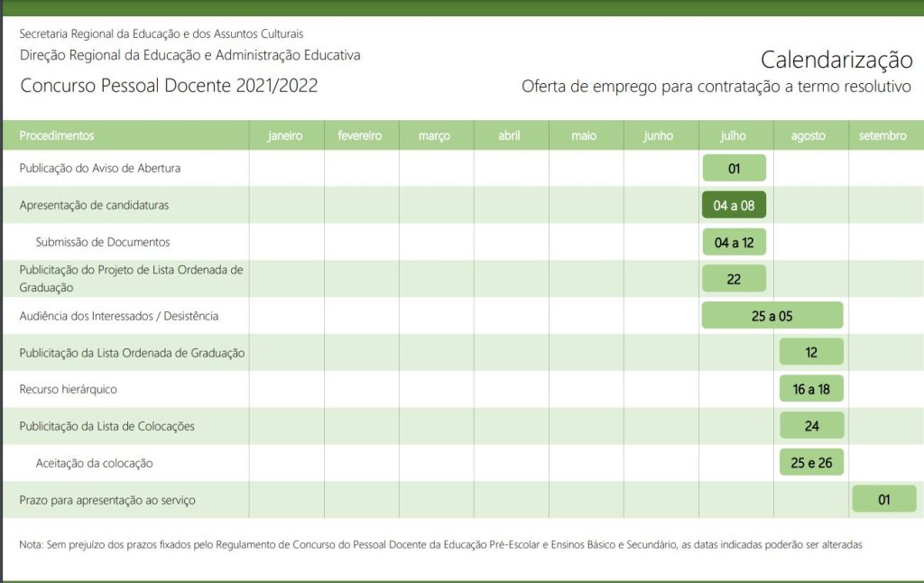Viewport: 924px width, 583px height.
Task: Select the '22' badge in julho column
Action: [734, 279]
